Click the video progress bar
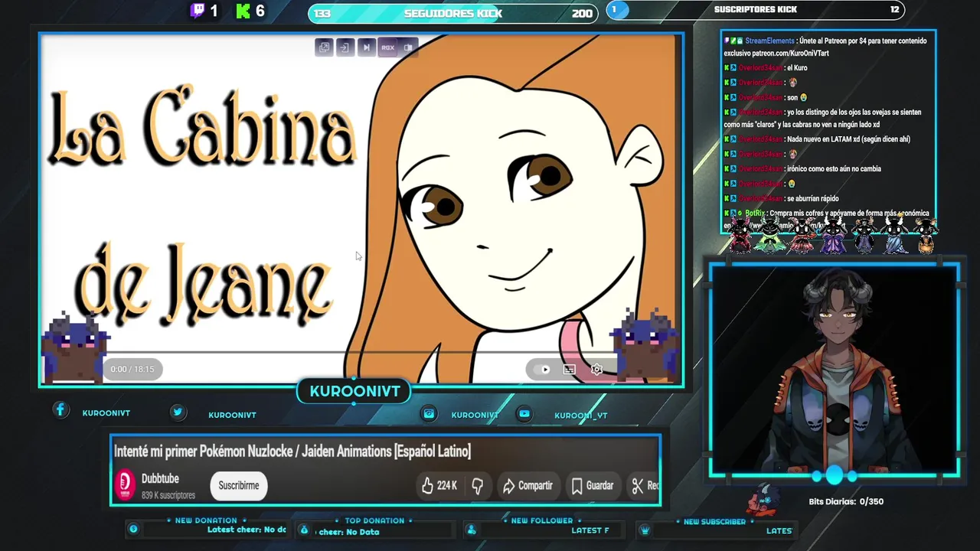Viewport: 980px width, 551px height. (360, 353)
